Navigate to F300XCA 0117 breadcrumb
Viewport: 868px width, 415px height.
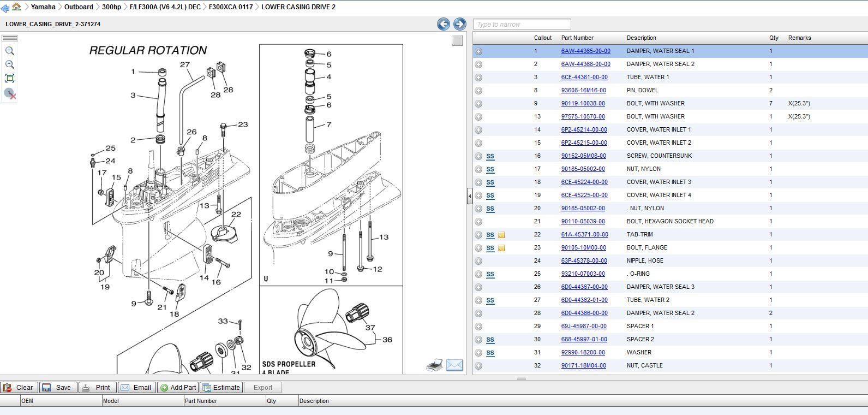tap(231, 7)
